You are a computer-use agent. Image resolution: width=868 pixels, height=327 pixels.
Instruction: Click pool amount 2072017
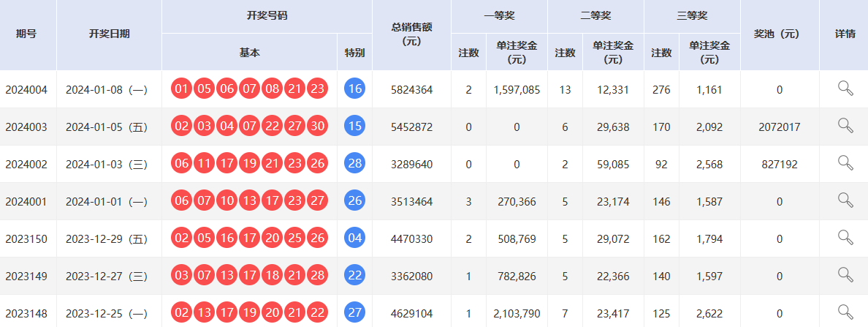tap(779, 127)
